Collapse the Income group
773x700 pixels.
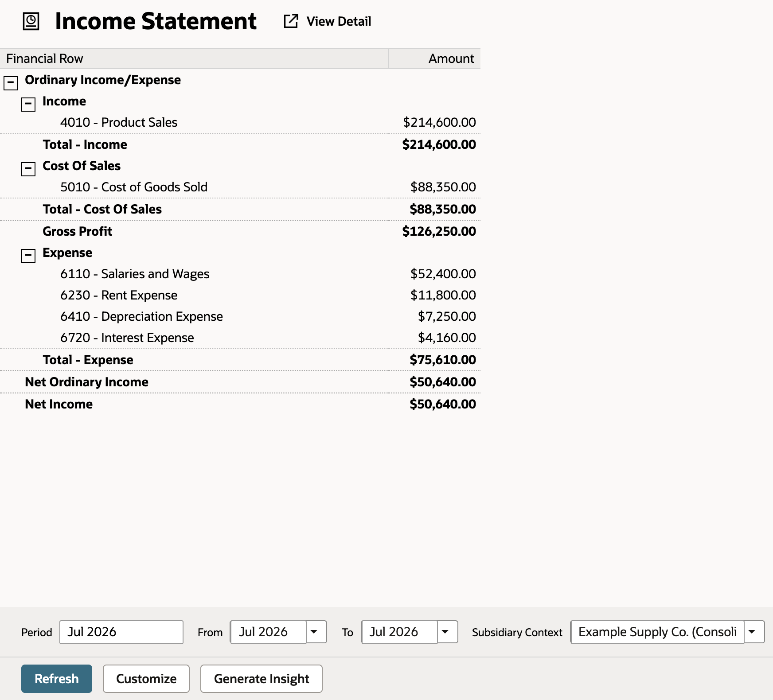(x=28, y=104)
